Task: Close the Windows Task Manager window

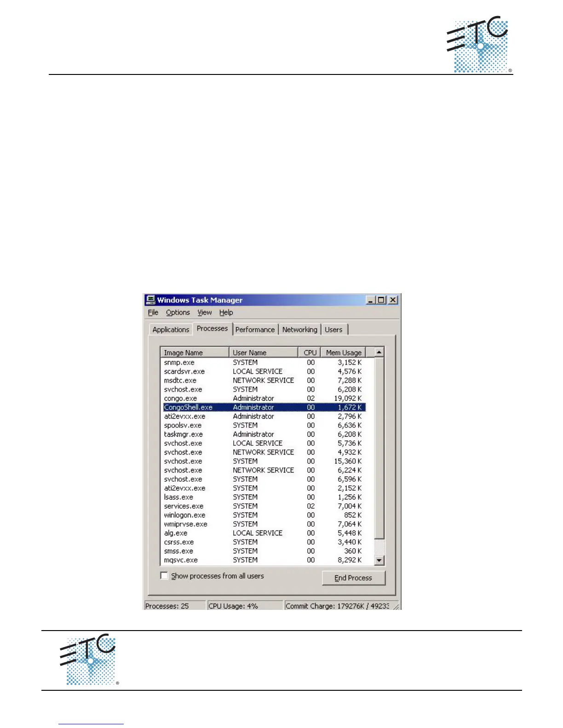Action: click(392, 300)
